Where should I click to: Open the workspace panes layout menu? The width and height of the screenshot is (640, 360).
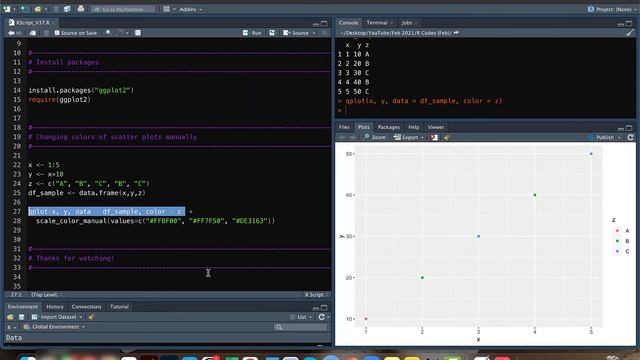[x=169, y=9]
